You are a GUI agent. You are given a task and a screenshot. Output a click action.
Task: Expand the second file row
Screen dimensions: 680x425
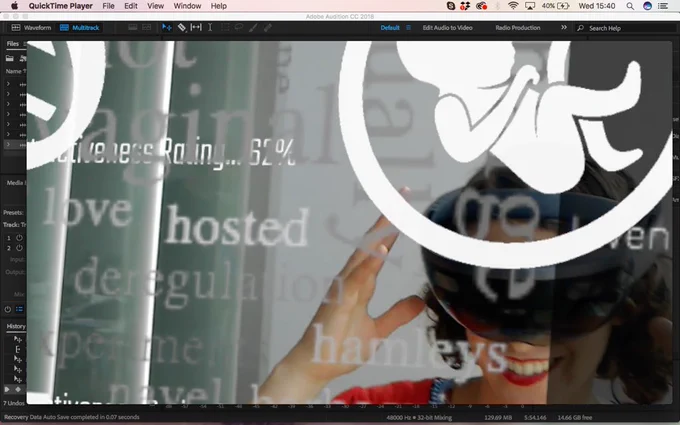point(8,94)
